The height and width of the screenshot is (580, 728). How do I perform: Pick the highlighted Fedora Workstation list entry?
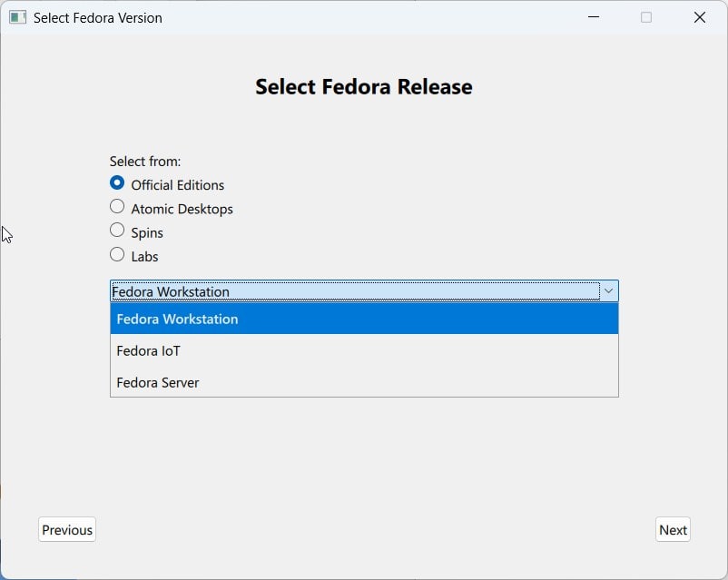point(363,319)
